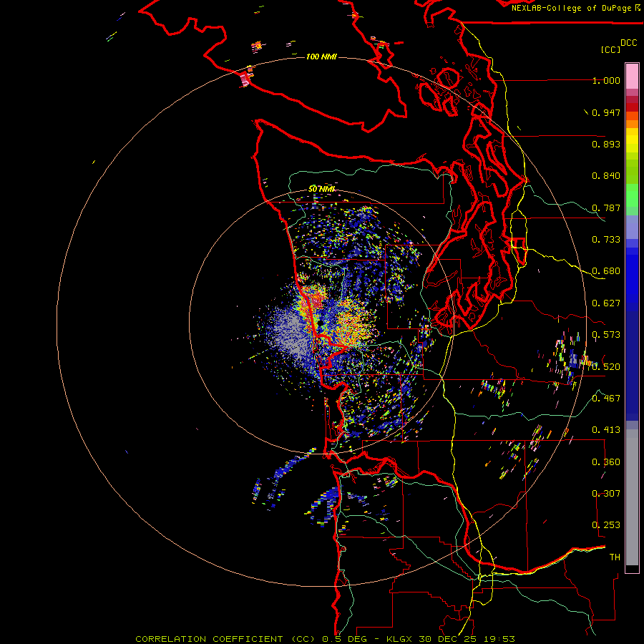644x644 pixels.
Task: Pick the black TH swatch at legend bottom
Action: tap(632, 568)
